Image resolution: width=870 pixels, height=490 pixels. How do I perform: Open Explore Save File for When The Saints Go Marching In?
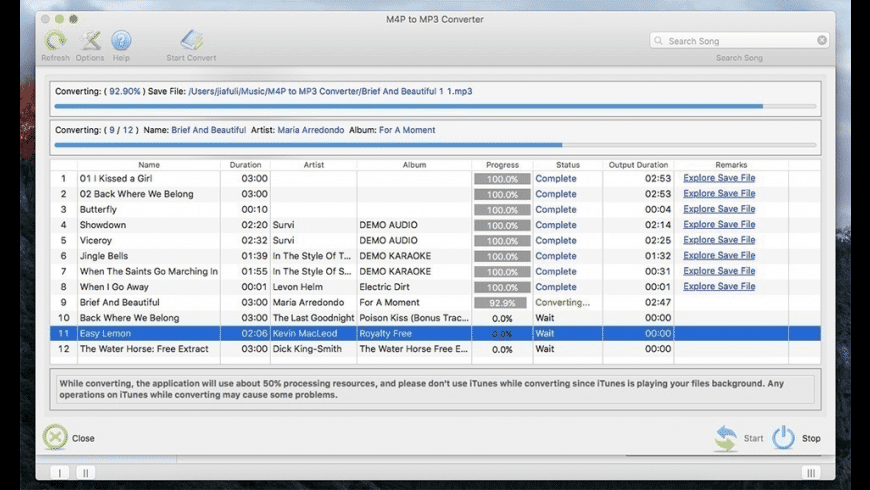click(x=719, y=271)
